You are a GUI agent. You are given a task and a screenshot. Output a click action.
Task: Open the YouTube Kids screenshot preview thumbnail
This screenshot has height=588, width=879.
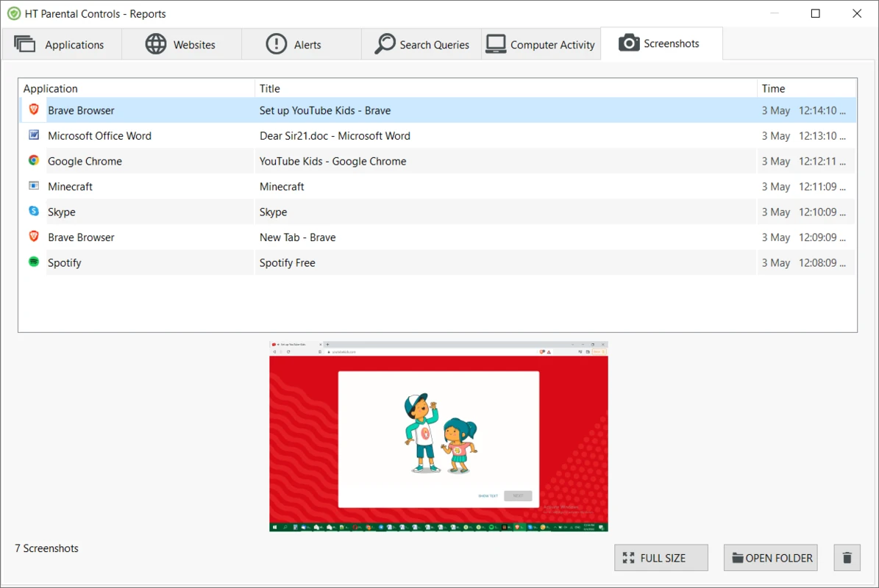click(x=438, y=437)
